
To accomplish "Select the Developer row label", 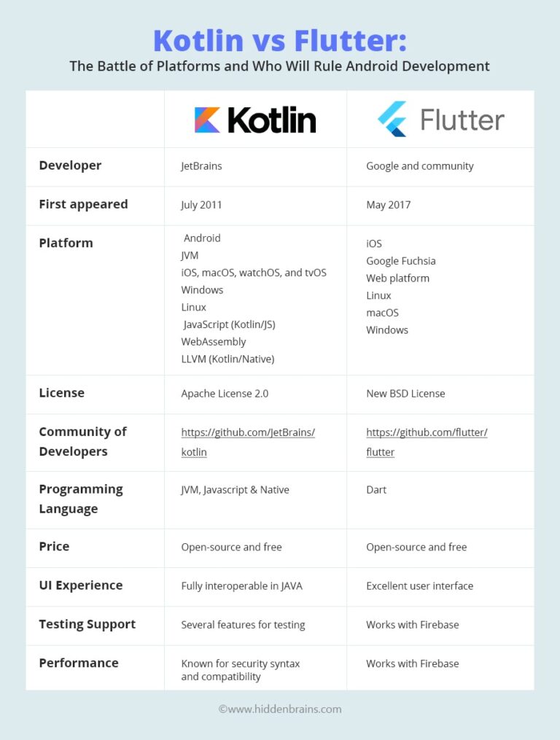I will click(x=70, y=165).
